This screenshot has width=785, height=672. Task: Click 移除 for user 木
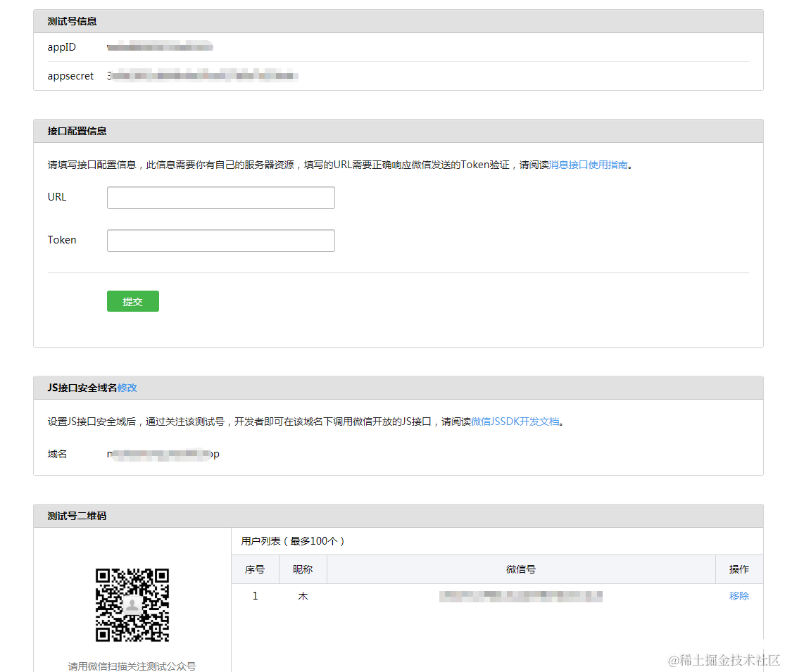pyautogui.click(x=739, y=596)
